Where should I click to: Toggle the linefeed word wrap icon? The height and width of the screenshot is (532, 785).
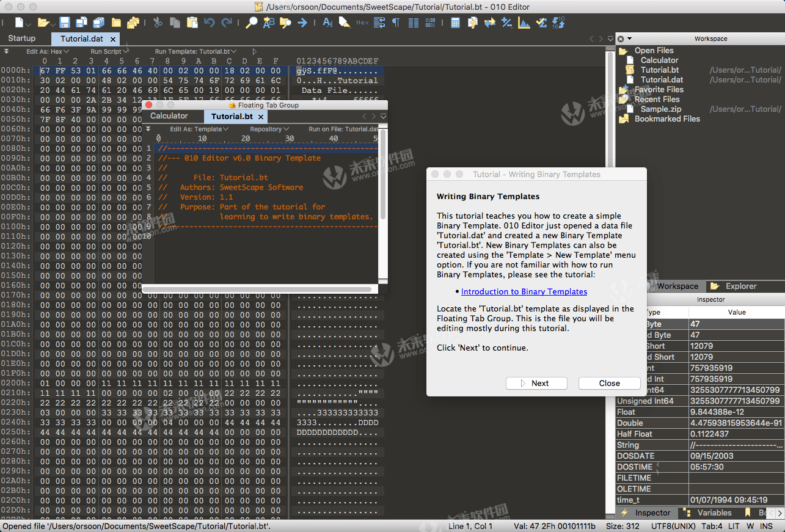[379, 23]
